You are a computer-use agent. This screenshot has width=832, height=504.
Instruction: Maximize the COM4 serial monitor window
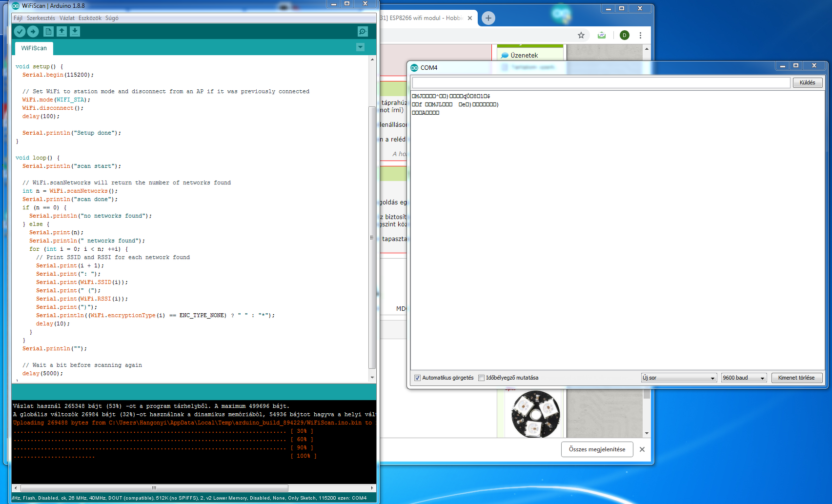[x=796, y=66]
